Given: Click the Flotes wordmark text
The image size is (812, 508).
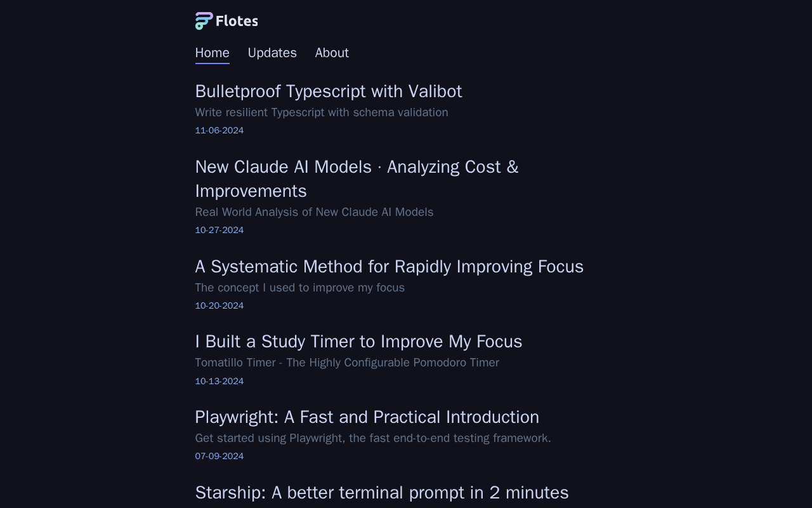Looking at the screenshot, I should pos(237,21).
